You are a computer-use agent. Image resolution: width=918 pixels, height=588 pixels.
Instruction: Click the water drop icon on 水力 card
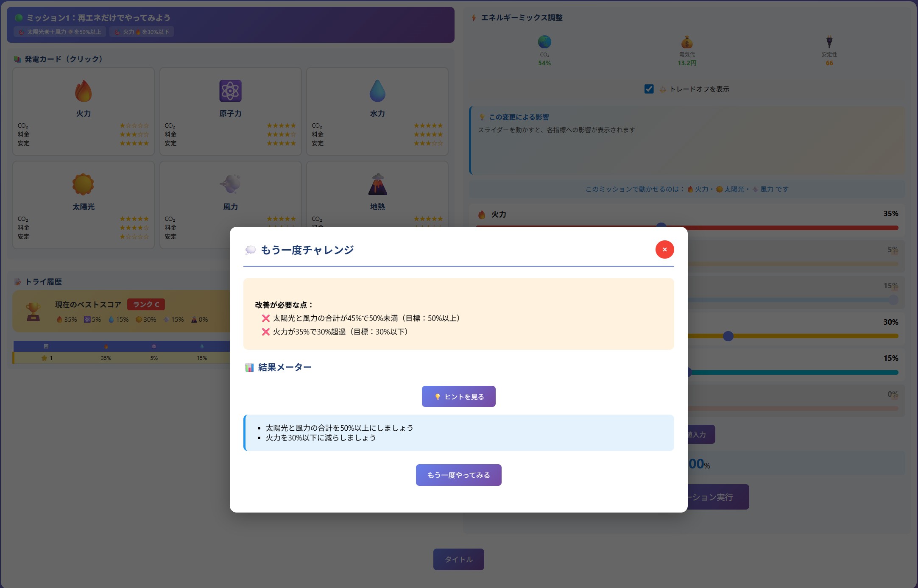coord(377,91)
